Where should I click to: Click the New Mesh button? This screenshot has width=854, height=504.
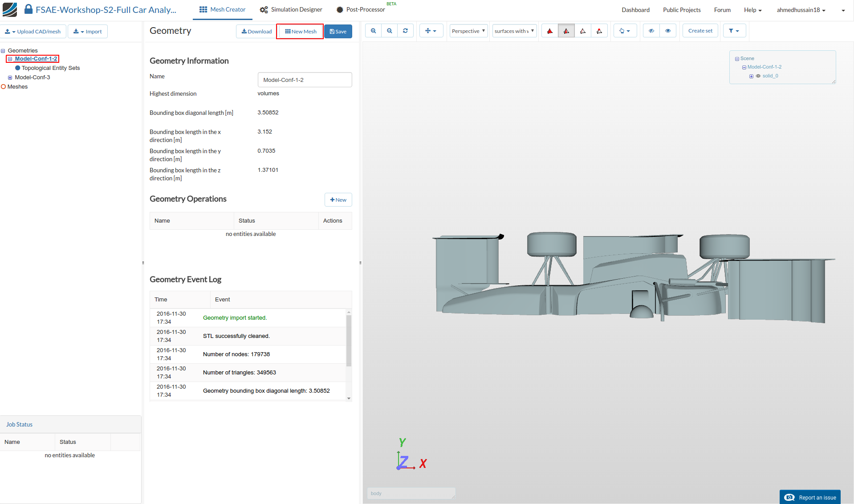point(301,32)
